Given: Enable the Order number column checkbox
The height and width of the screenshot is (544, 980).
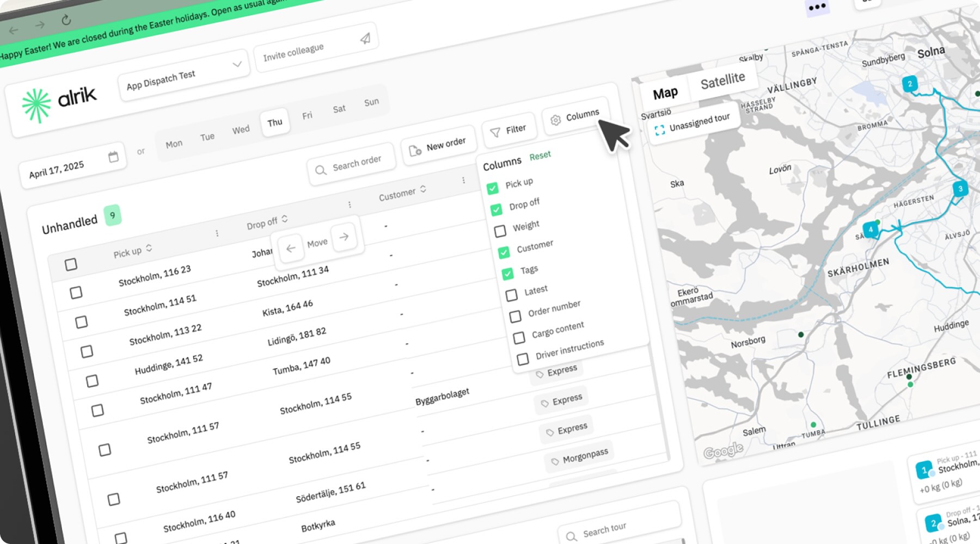Looking at the screenshot, I should [515, 316].
